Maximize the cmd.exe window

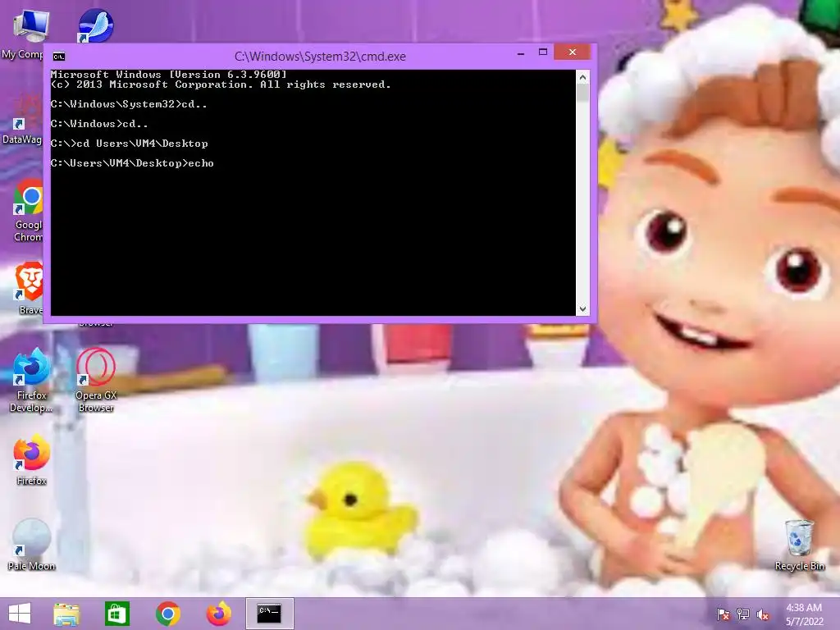click(543, 52)
